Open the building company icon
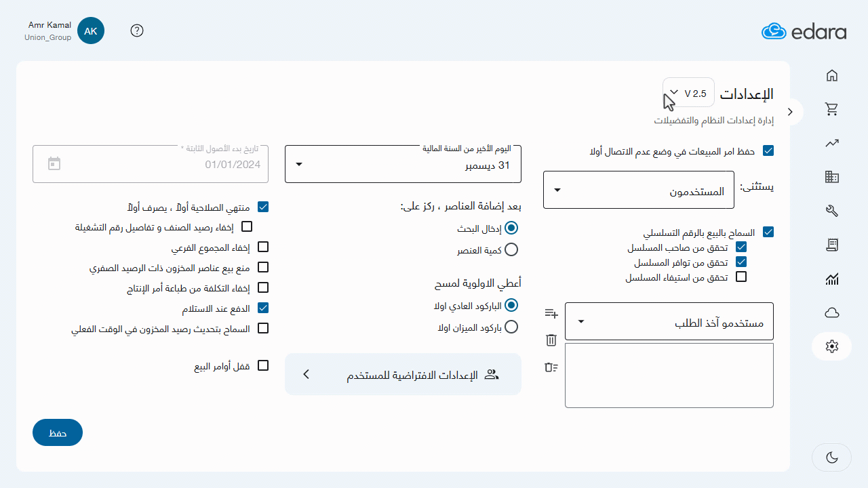868x488 pixels. pos(832,177)
